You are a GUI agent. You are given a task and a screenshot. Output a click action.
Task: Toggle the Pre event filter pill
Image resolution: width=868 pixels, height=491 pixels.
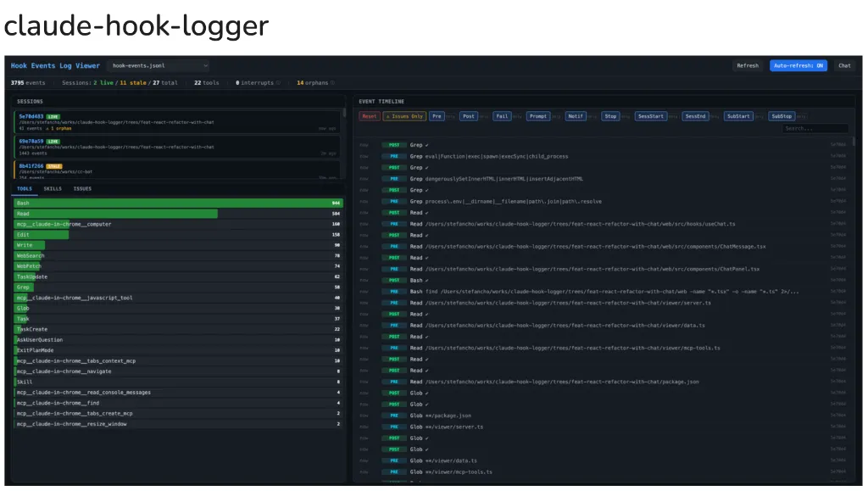[437, 116]
